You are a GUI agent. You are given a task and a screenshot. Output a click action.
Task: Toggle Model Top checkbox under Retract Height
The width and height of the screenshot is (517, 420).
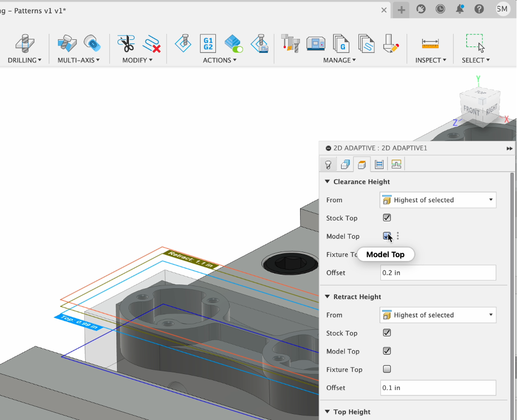point(387,351)
